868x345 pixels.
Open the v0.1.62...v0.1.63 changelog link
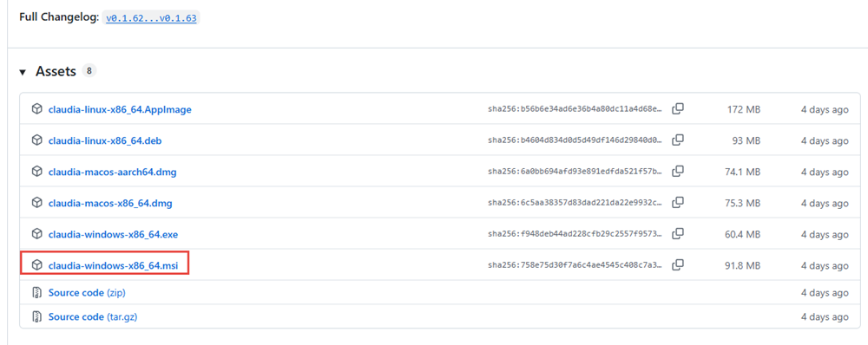tap(151, 17)
